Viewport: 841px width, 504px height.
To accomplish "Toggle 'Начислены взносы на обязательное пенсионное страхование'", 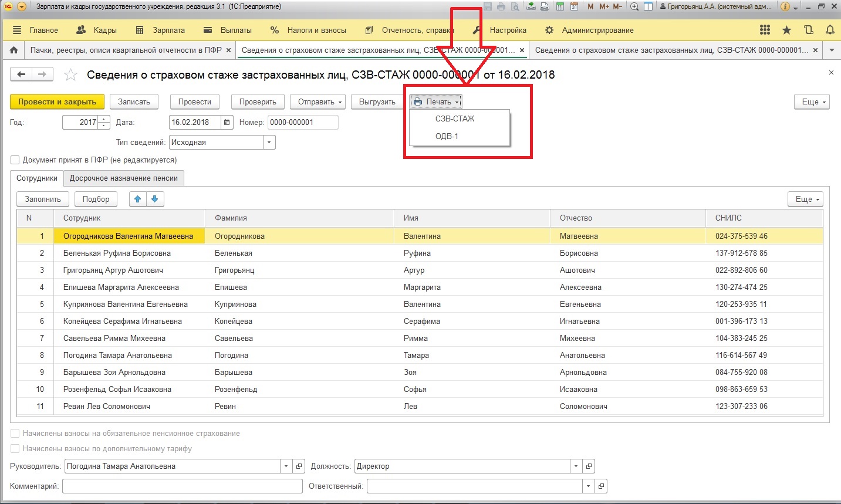I will coord(15,434).
